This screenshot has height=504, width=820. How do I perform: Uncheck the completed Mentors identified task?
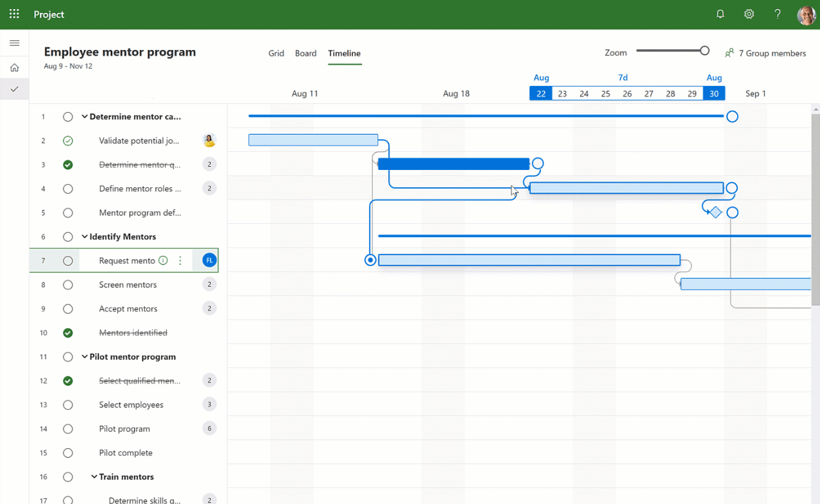pyautogui.click(x=68, y=332)
